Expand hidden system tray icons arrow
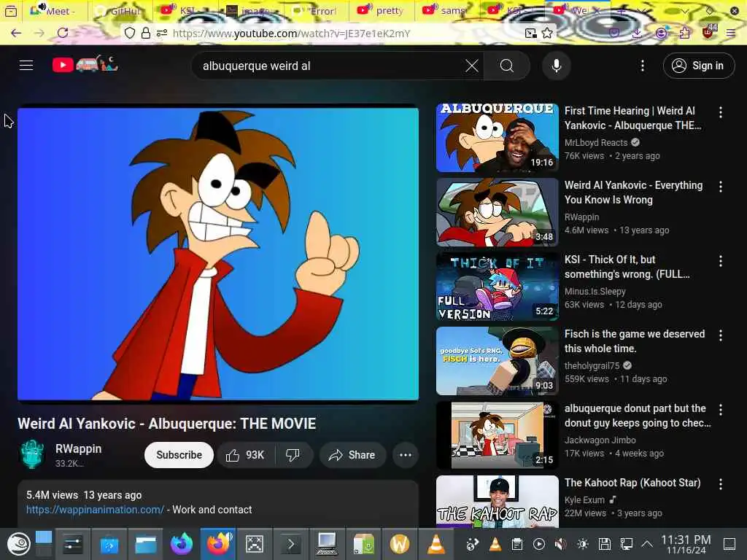Screen dimensions: 747x560 (x=646, y=544)
